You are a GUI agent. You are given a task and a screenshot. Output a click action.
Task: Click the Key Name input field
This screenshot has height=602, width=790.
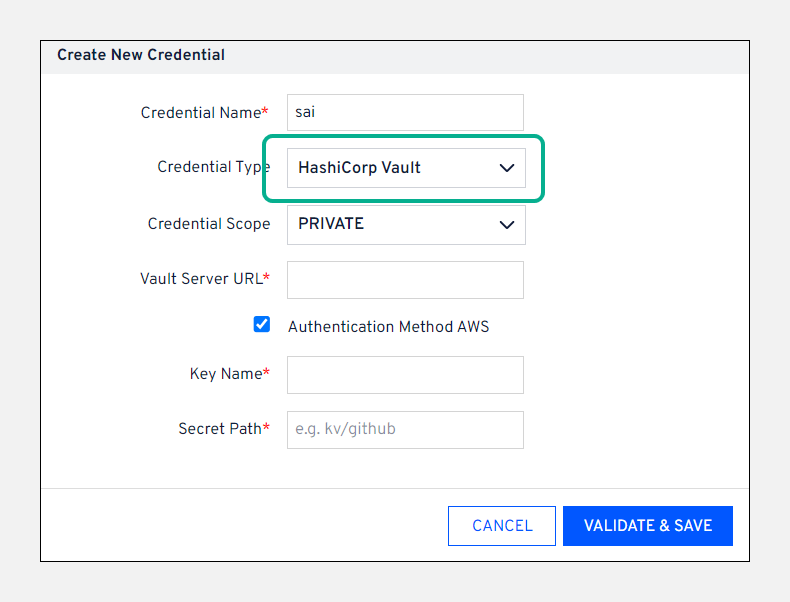[x=405, y=375]
